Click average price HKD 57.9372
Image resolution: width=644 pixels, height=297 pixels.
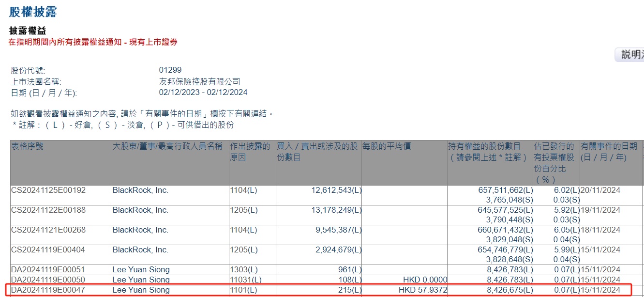click(x=423, y=290)
